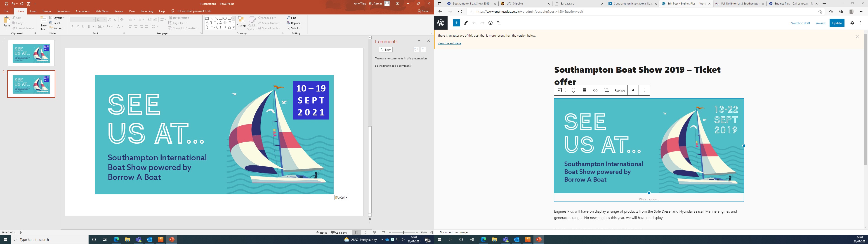Open List View outline icon in WordPress toolbar
The image size is (868, 244).
click(499, 23)
